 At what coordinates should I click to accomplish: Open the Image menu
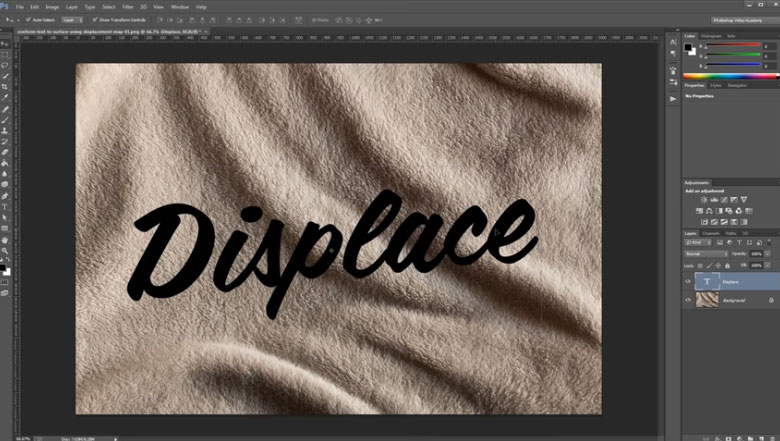point(52,7)
